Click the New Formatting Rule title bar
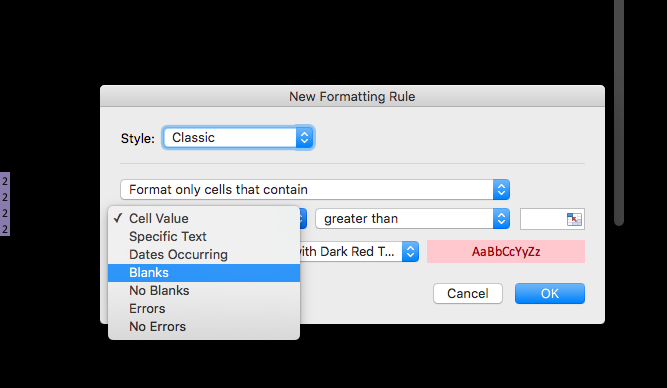This screenshot has height=388, width=667. 352,97
